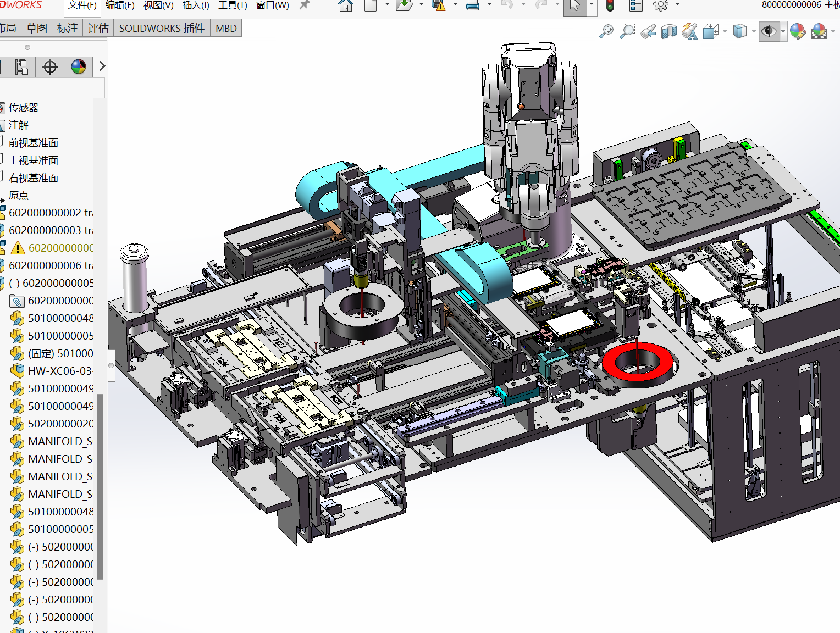Select 上视基准面 in the feature tree
The height and width of the screenshot is (633, 840).
[x=34, y=160]
